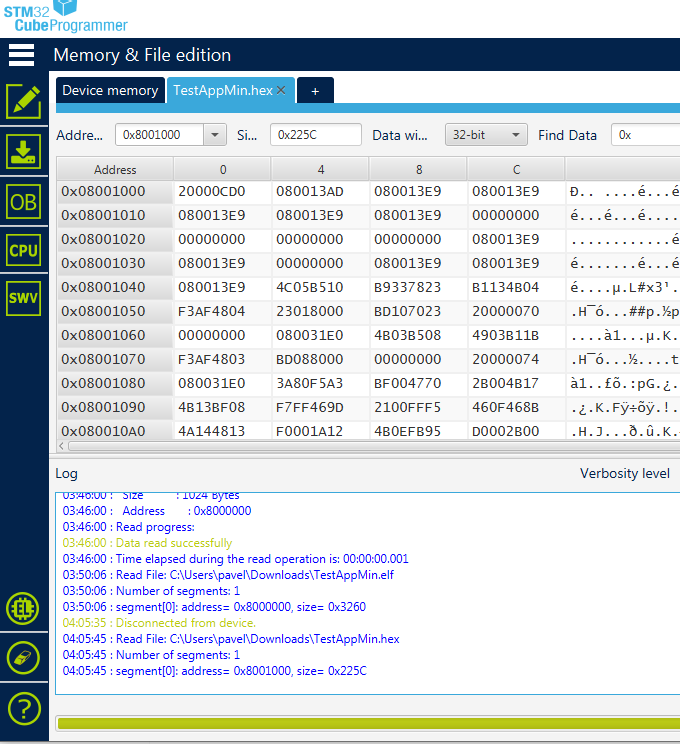Image resolution: width=680 pixels, height=744 pixels.
Task: Select cell 2B004B17
Action: tap(516, 383)
